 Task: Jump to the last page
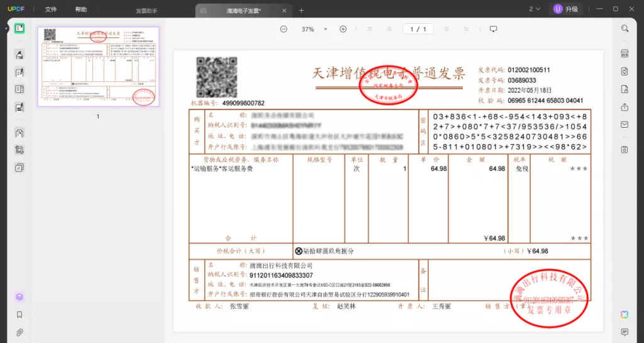click(466, 29)
